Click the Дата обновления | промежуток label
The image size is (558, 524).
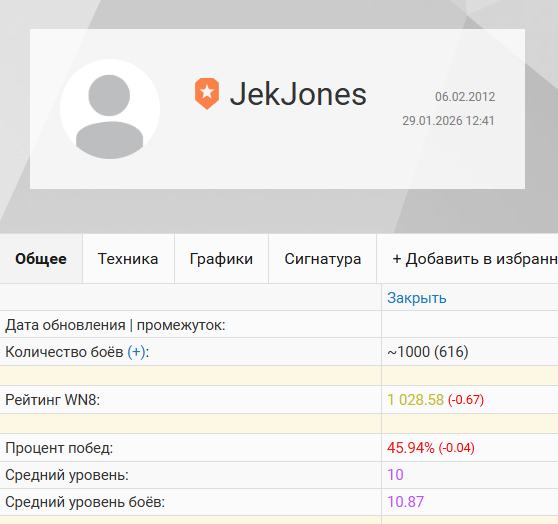(x=115, y=325)
